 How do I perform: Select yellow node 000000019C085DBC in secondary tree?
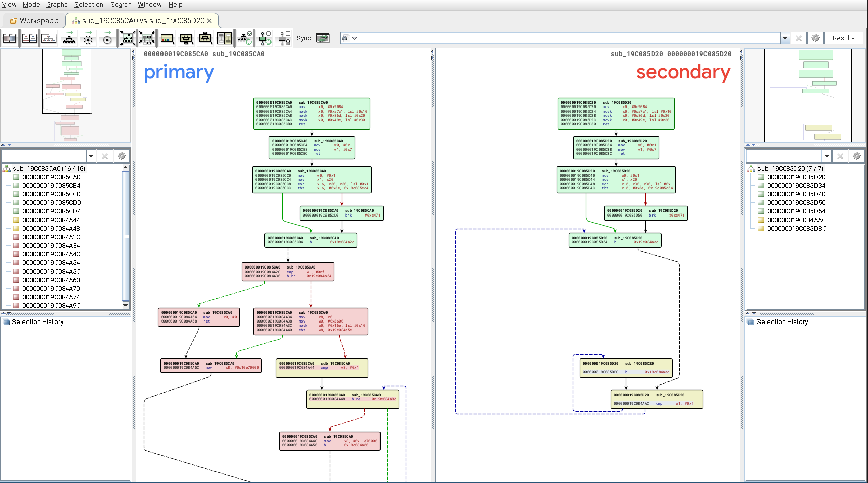point(796,229)
